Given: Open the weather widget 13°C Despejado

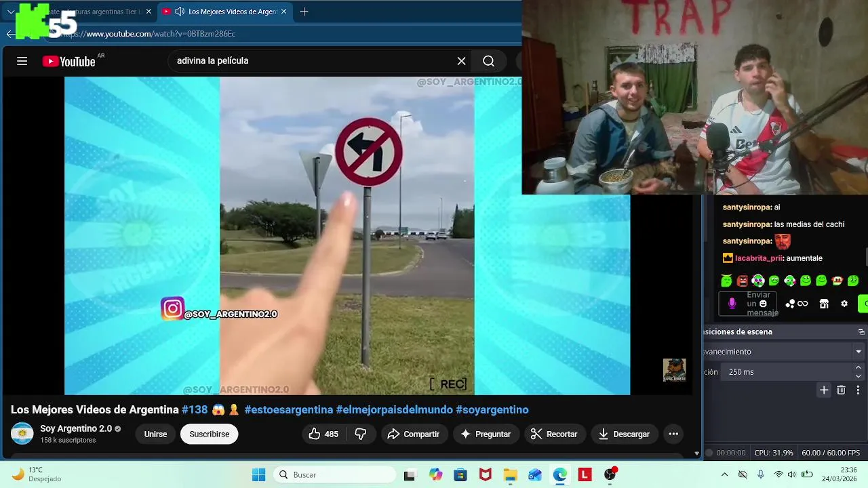Looking at the screenshot, I should point(37,474).
